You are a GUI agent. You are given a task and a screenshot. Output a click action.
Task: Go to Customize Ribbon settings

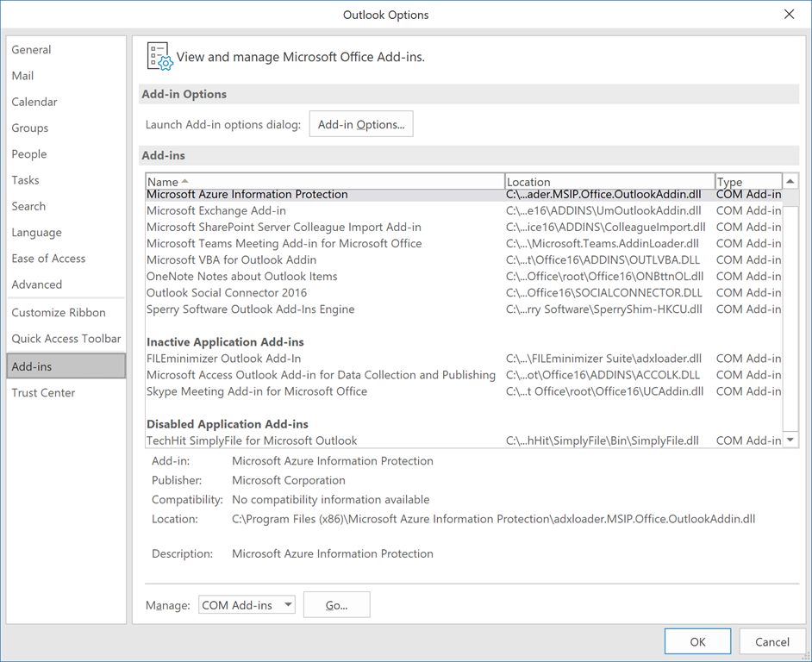point(59,313)
